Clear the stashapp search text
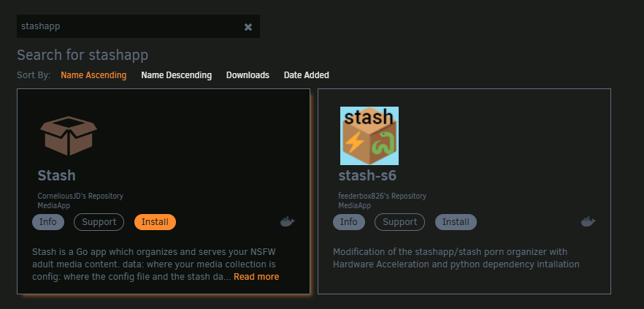644x309 pixels. [x=248, y=27]
